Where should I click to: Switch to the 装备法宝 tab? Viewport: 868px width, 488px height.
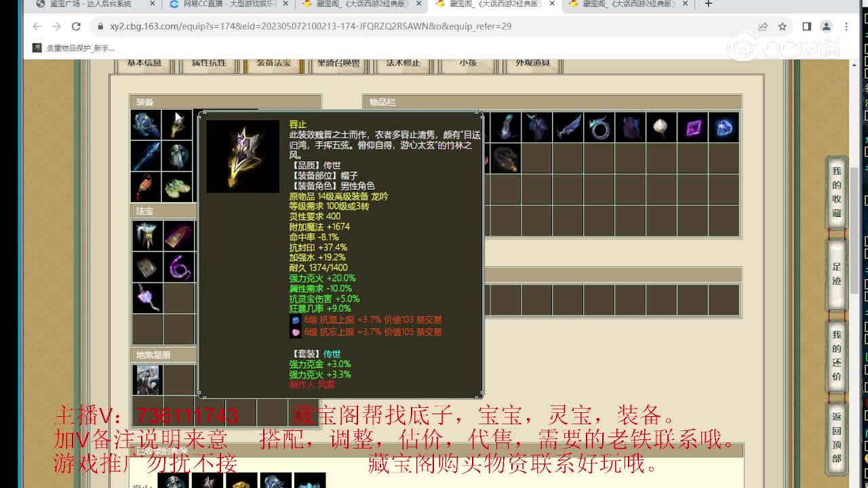click(x=273, y=64)
